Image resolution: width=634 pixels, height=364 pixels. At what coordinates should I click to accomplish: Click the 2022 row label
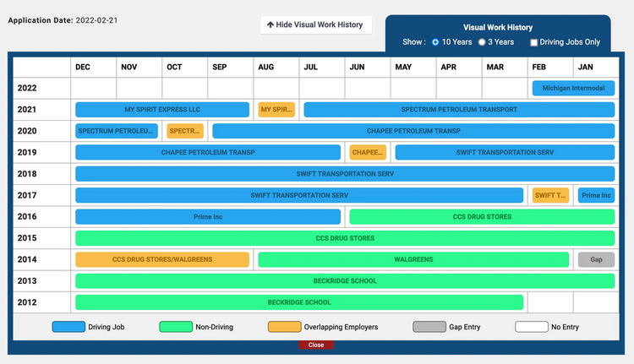(x=27, y=88)
